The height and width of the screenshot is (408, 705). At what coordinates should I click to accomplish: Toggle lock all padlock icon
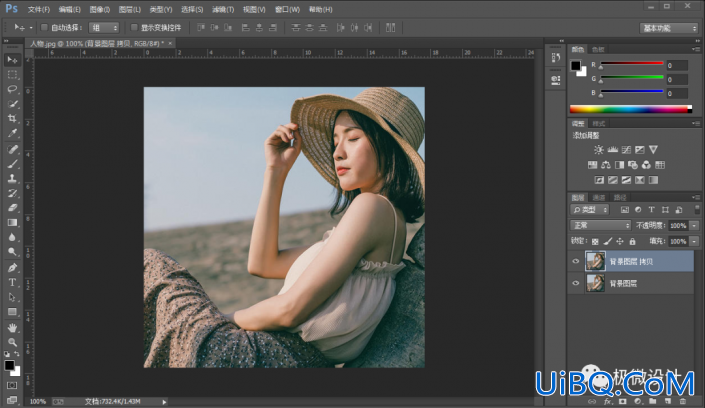tap(632, 242)
